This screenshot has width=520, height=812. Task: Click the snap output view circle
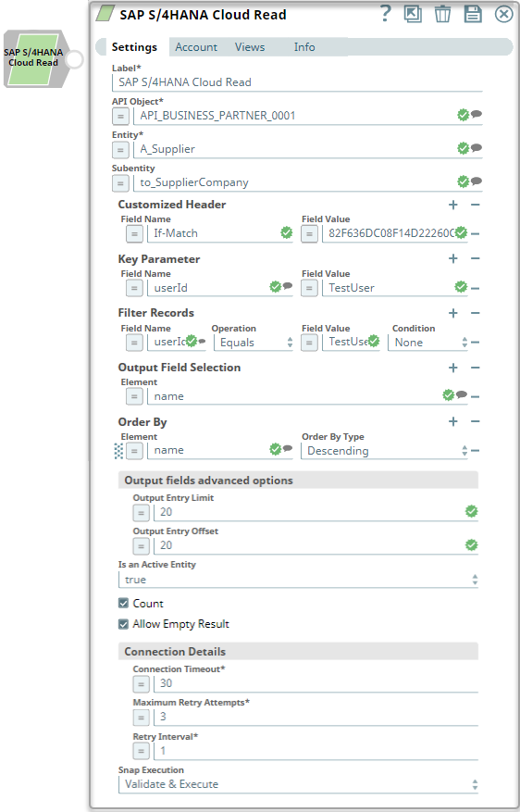(x=75, y=59)
